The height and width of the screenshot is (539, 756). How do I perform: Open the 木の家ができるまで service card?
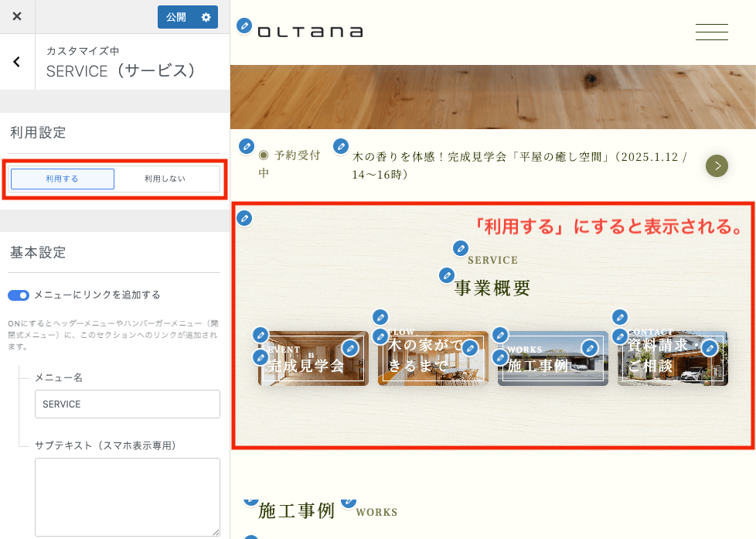(x=433, y=359)
